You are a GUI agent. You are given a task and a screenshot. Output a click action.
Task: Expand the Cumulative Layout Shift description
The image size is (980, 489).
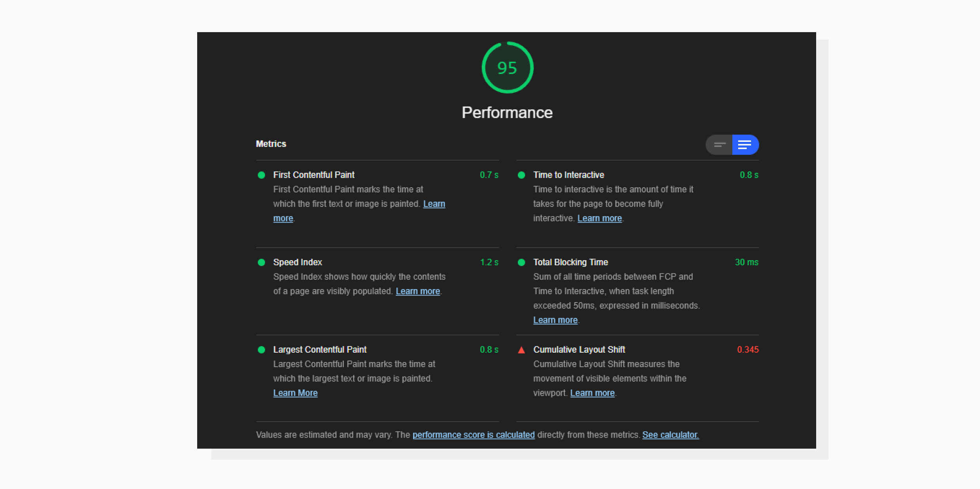[x=579, y=350]
